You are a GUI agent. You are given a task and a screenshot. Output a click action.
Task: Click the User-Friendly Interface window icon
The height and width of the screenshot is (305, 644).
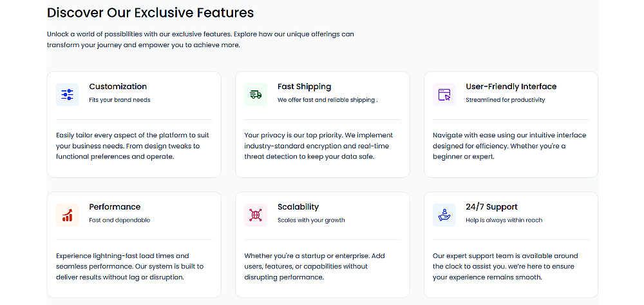click(x=444, y=94)
